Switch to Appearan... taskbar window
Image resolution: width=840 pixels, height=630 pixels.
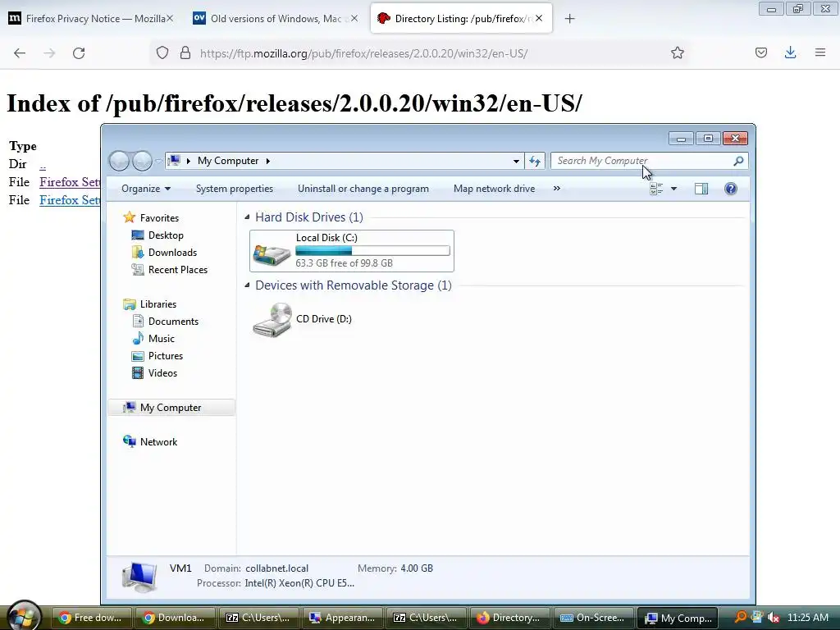coord(343,618)
